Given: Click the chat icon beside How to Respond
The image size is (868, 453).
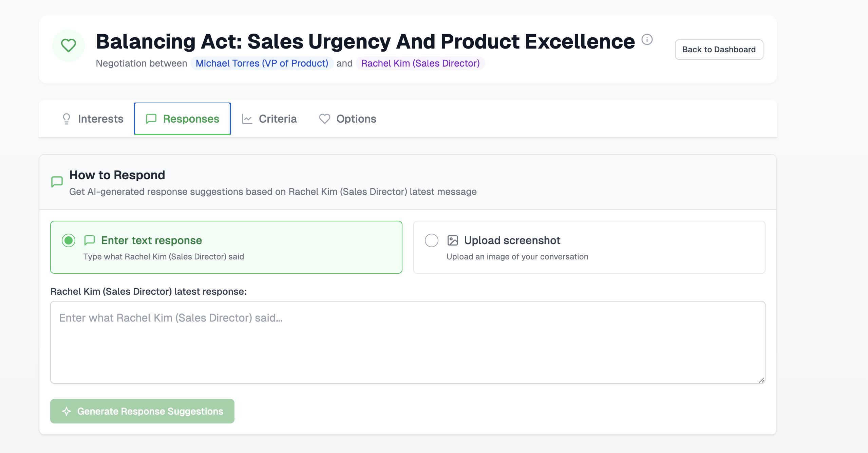Looking at the screenshot, I should (57, 182).
